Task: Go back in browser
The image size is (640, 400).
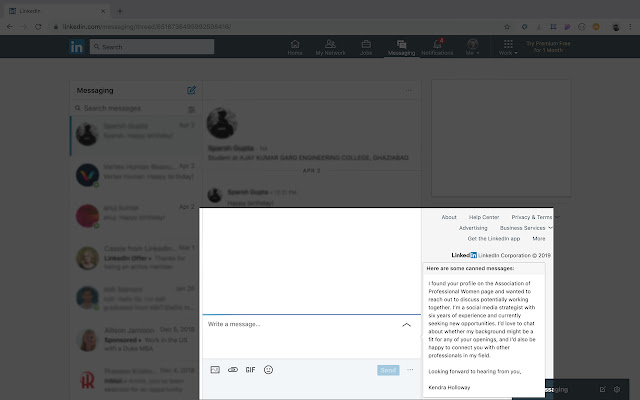Action: (10, 27)
